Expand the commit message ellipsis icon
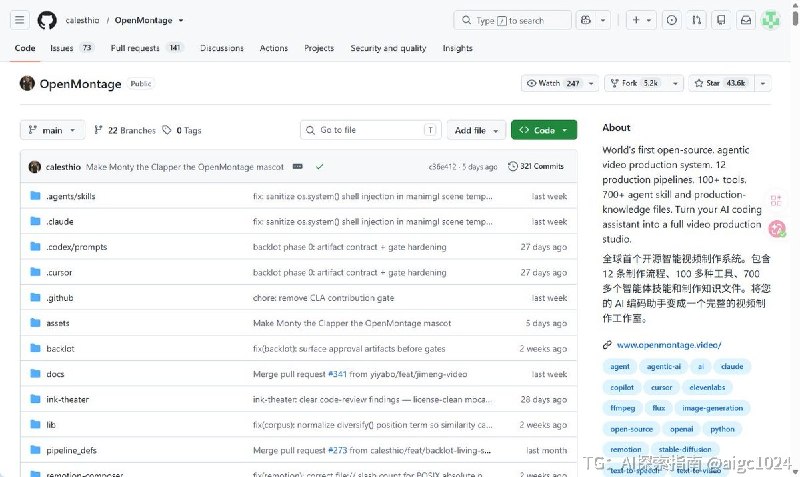 tap(298, 166)
